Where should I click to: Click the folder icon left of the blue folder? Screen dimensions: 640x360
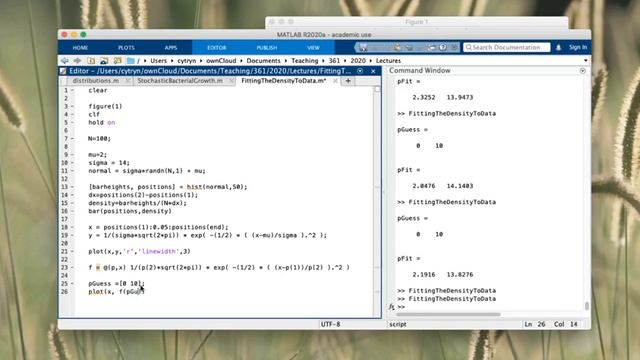118,60
